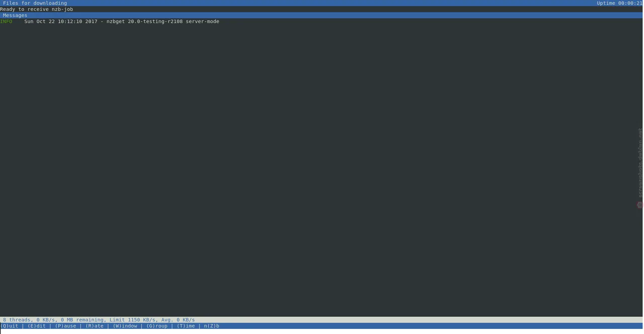The image size is (644, 334).
Task: Click the Uptime counter
Action: click(619, 3)
